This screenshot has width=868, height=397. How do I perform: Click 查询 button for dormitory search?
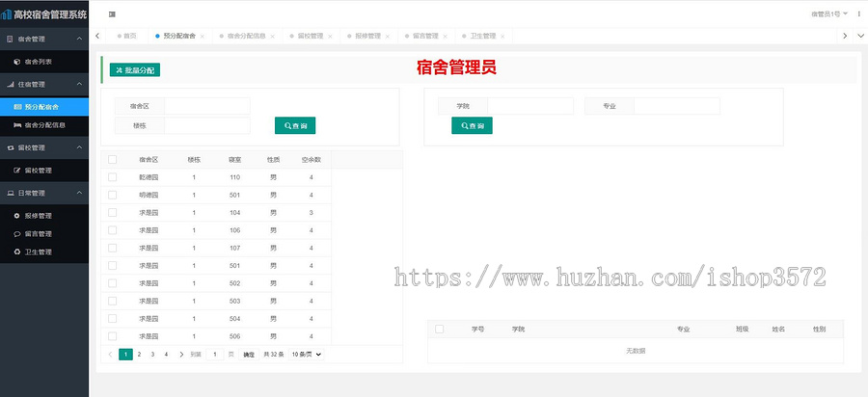295,125
